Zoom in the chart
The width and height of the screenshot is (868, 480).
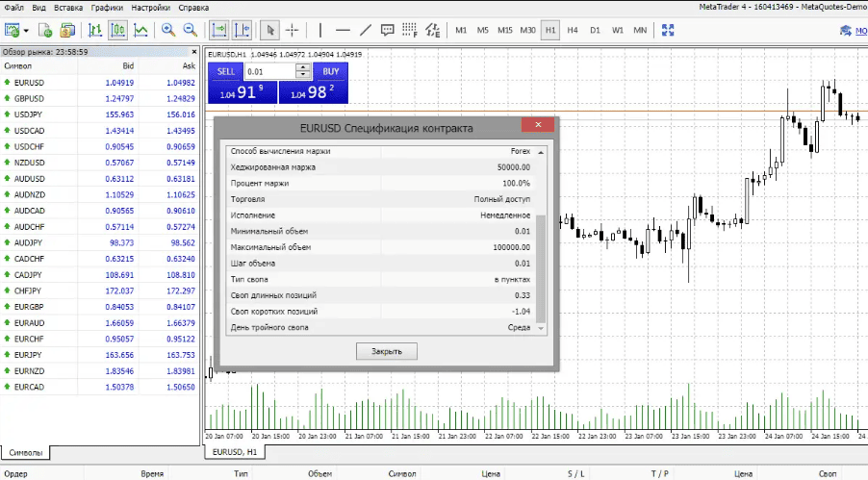click(x=167, y=30)
